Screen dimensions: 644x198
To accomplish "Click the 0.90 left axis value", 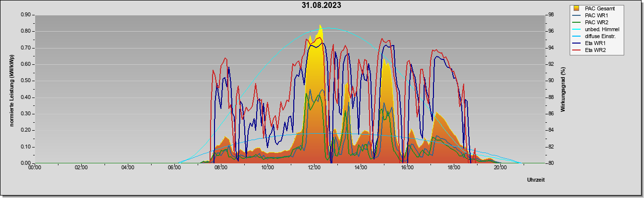I will pyautogui.click(x=26, y=15).
